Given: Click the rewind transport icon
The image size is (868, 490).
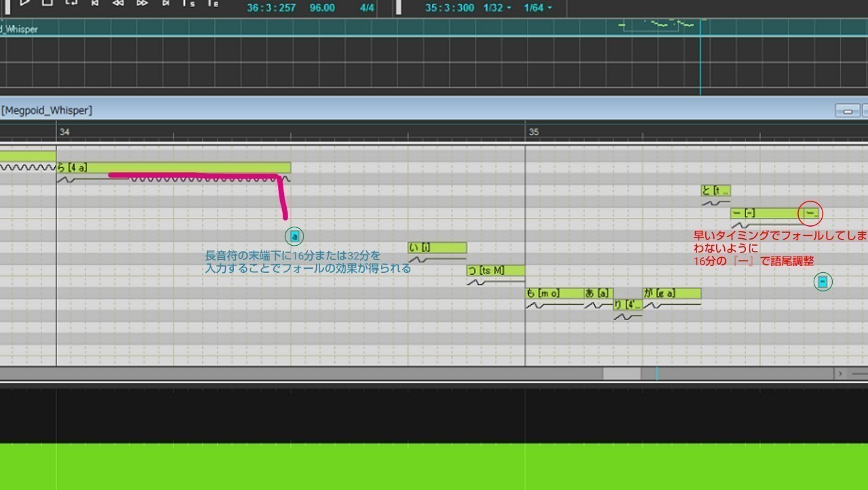Looking at the screenshot, I should [x=119, y=5].
